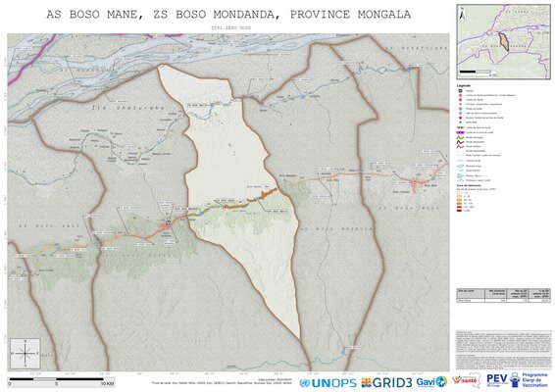
Task: Click the hospital marker on the main road
Action: pyautogui.click(x=169, y=223)
